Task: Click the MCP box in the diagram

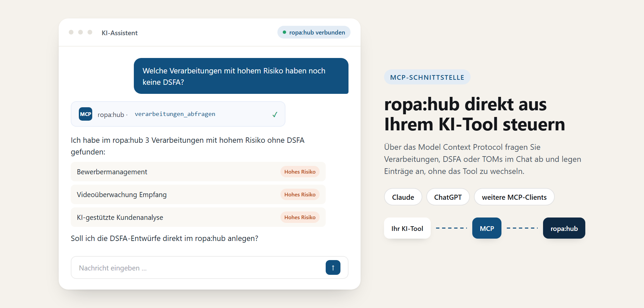Action: point(487,228)
